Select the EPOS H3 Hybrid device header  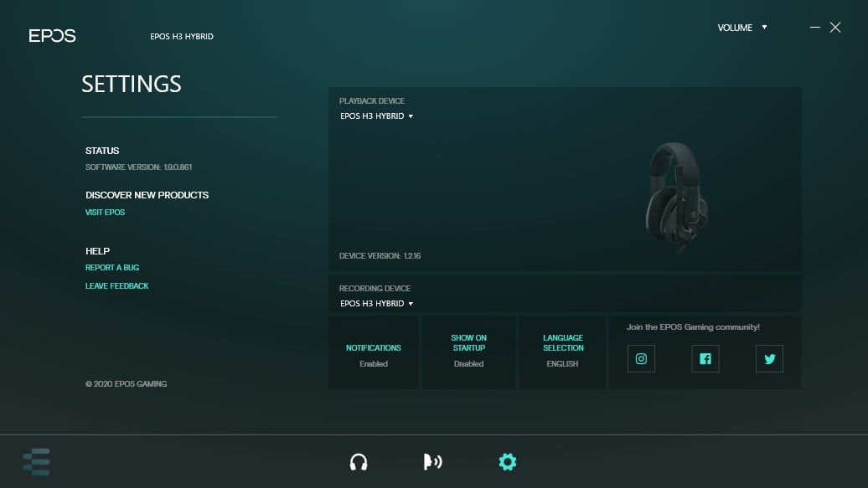[181, 37]
